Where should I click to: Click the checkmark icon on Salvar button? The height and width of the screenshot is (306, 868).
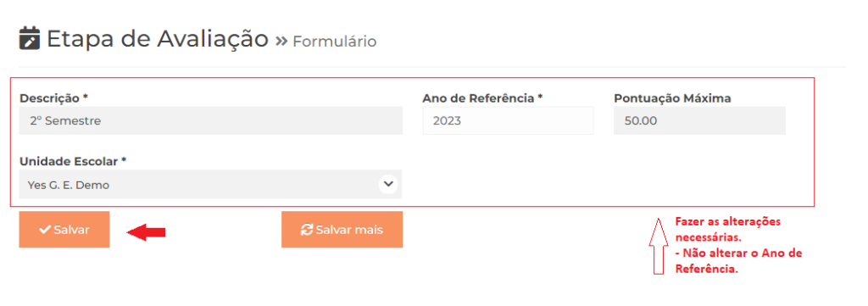point(45,230)
